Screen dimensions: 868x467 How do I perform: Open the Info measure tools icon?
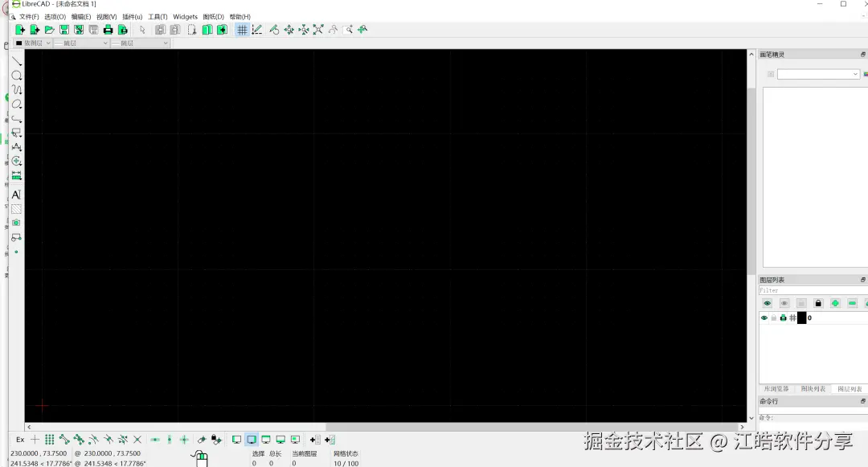(17, 175)
